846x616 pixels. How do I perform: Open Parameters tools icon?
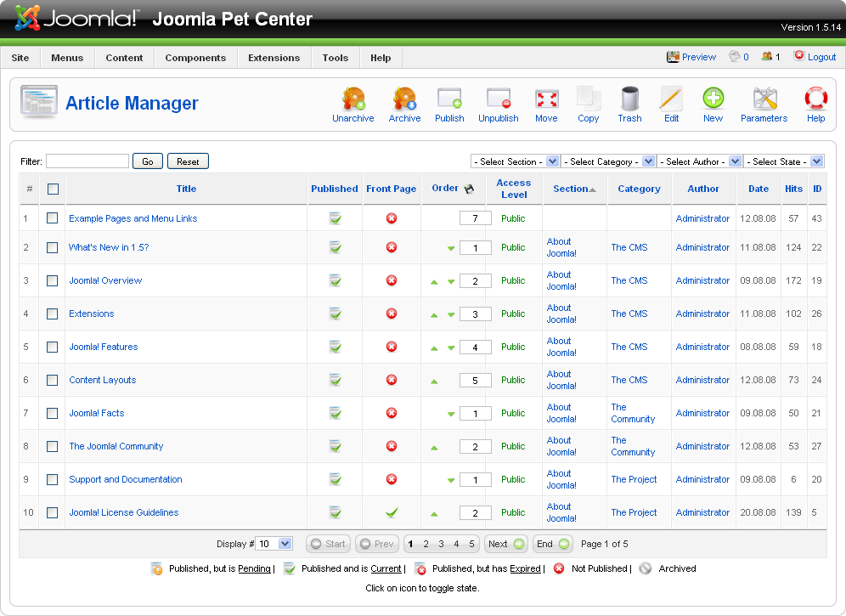point(764,99)
